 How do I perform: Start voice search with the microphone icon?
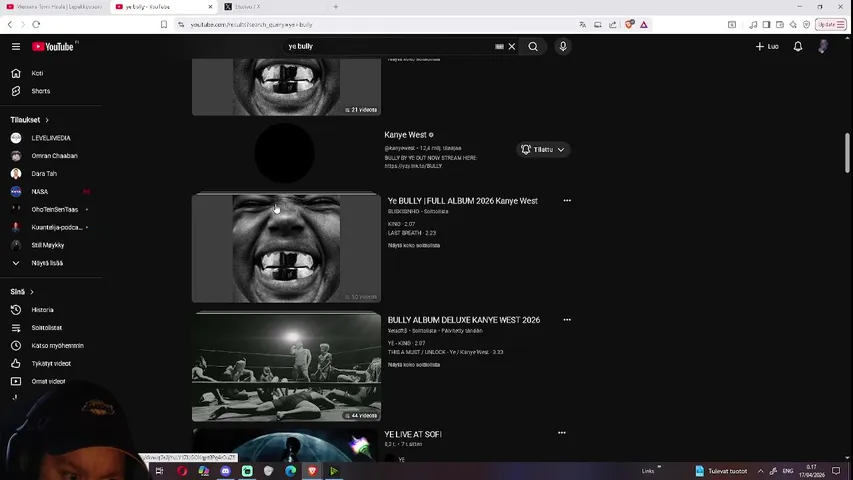click(x=563, y=47)
